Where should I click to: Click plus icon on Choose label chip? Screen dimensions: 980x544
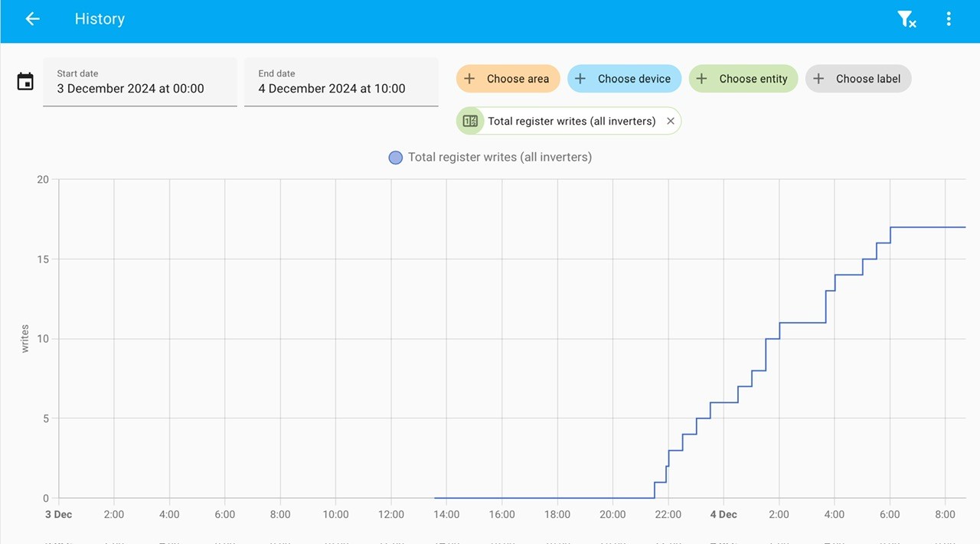pyautogui.click(x=818, y=79)
